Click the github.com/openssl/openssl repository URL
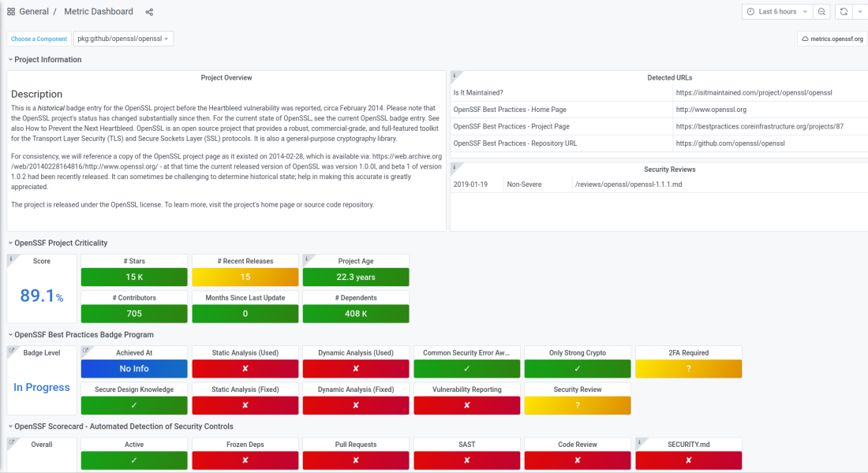 [x=730, y=143]
